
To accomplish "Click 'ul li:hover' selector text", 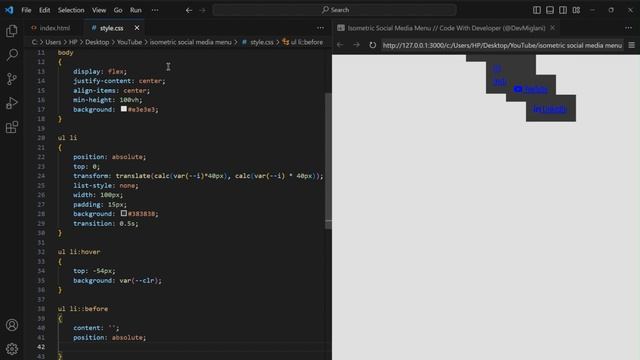I will [79, 252].
